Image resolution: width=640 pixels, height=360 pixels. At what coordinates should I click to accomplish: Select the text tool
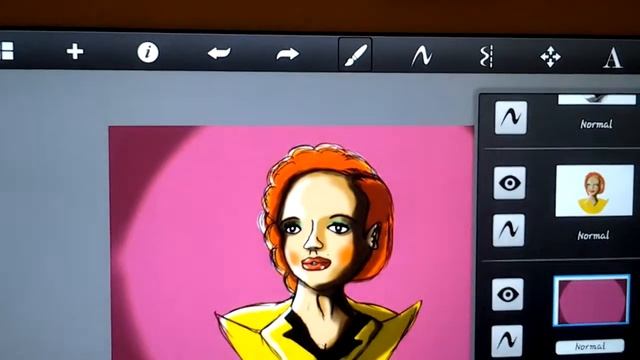tap(613, 58)
